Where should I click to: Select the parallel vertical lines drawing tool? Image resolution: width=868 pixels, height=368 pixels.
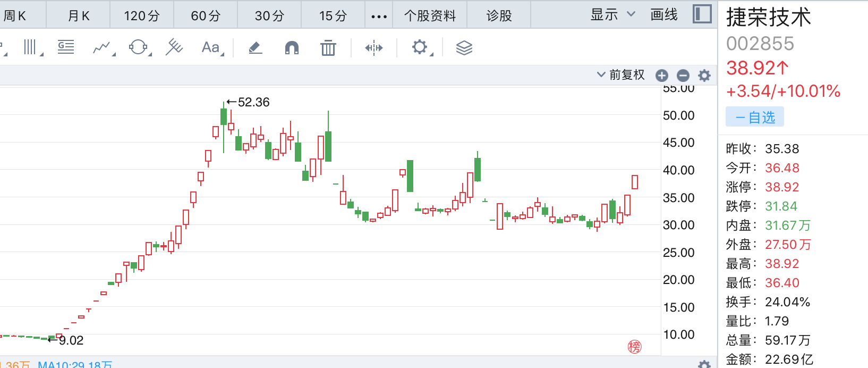[31, 47]
